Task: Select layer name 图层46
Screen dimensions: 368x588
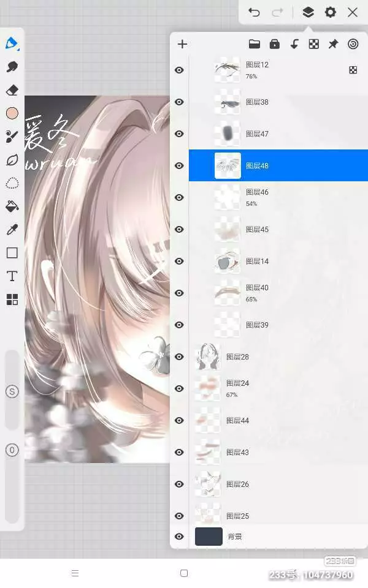Action: [x=257, y=192]
